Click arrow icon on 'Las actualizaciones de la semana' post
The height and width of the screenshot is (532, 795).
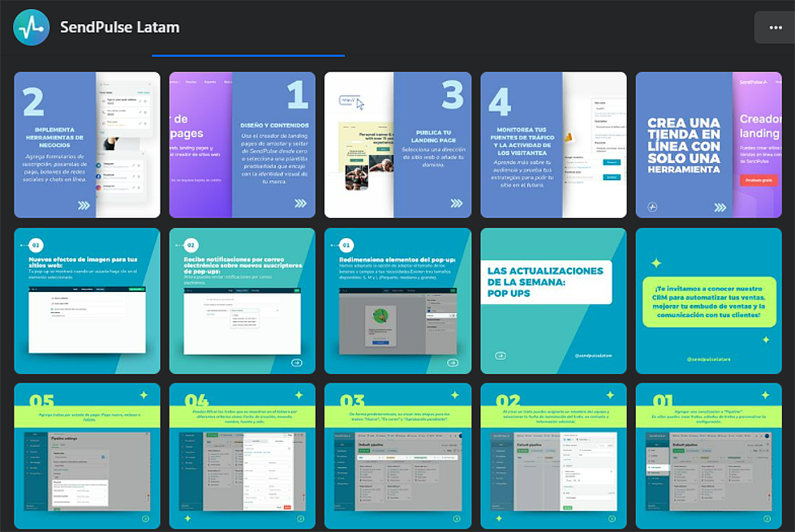click(501, 356)
